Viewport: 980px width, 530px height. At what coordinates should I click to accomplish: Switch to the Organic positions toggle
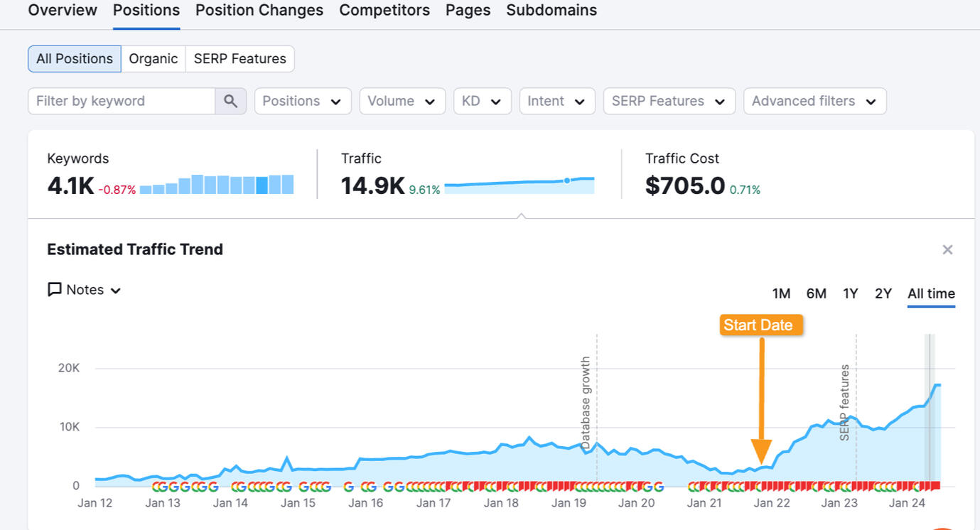pyautogui.click(x=153, y=59)
